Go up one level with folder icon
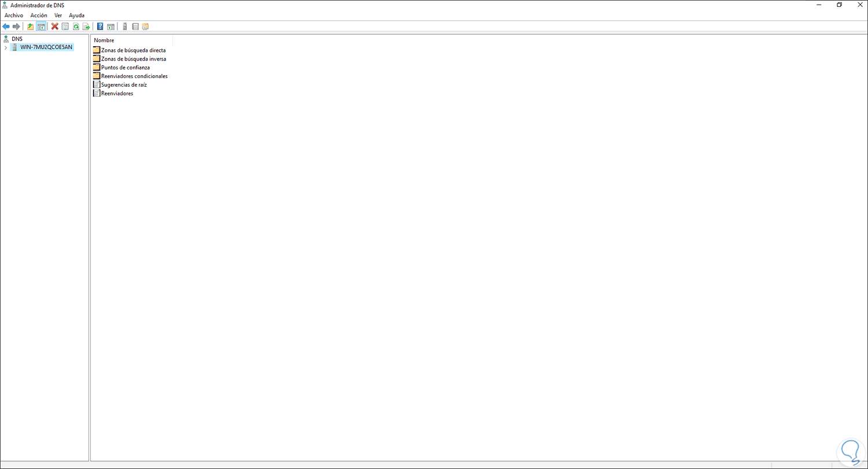The image size is (868, 469). point(31,27)
